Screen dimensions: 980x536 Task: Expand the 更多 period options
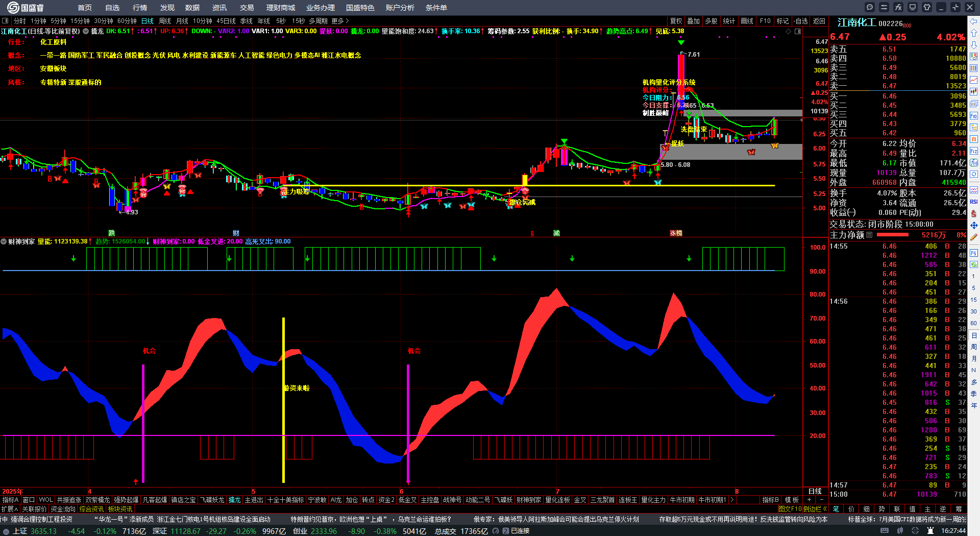[340, 21]
